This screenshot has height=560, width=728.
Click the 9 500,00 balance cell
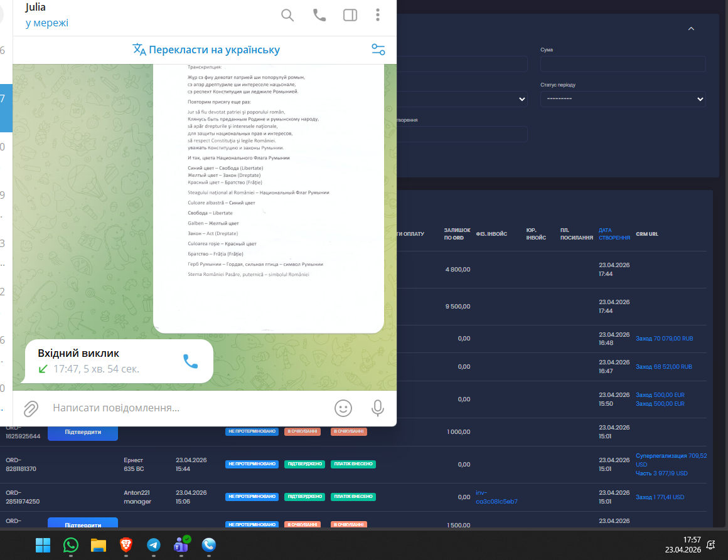click(x=458, y=307)
